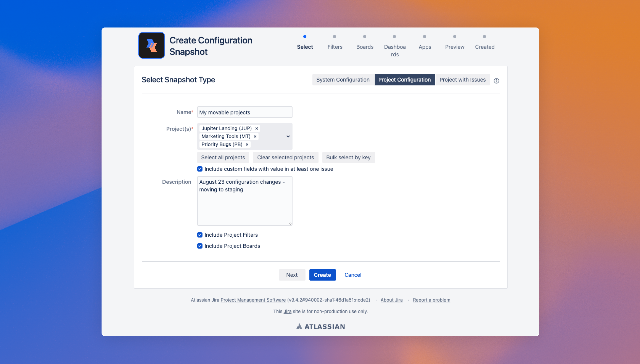Click the Cancel link
The width and height of the screenshot is (640, 364).
(353, 275)
